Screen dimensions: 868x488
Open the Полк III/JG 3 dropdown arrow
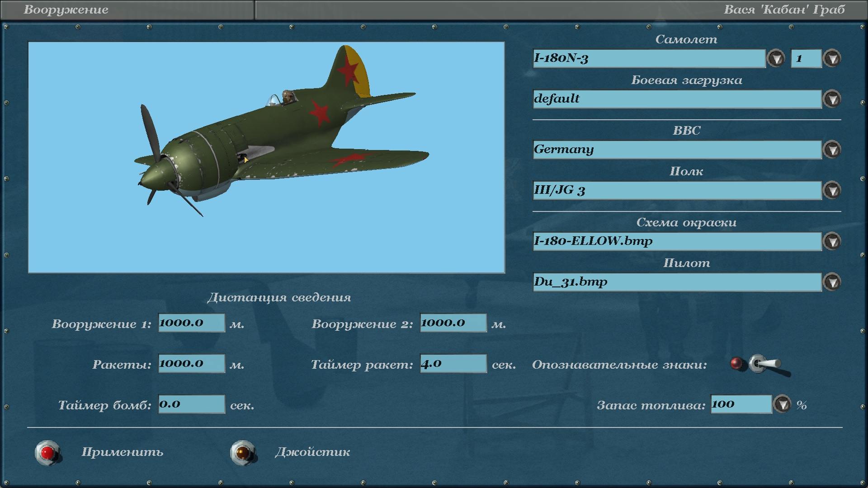832,190
